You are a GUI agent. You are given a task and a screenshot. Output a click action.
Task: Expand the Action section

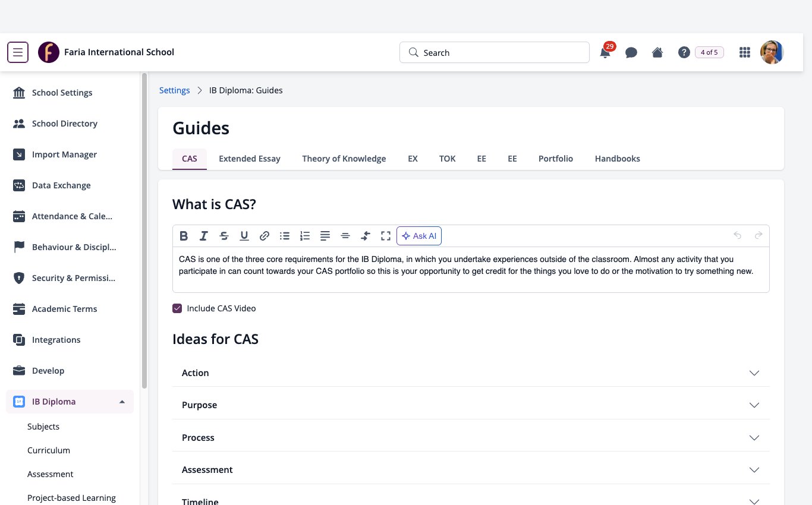click(x=471, y=373)
